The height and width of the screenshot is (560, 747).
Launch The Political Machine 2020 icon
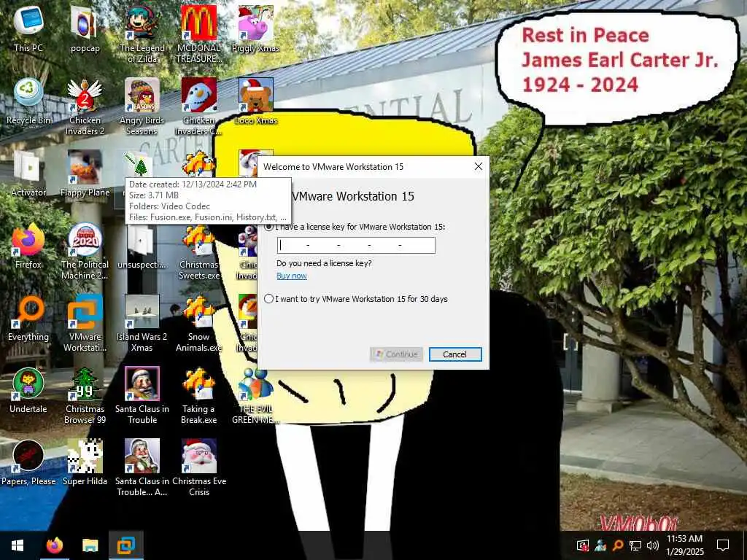click(x=85, y=250)
